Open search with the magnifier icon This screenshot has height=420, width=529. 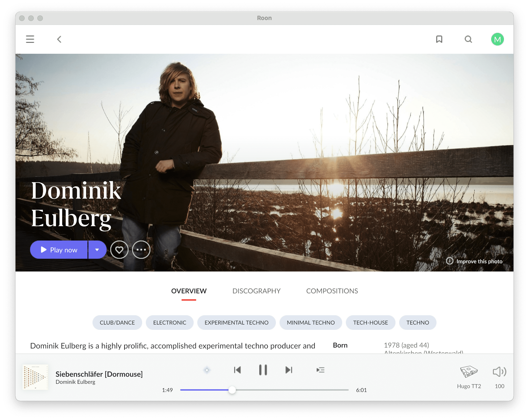point(468,39)
